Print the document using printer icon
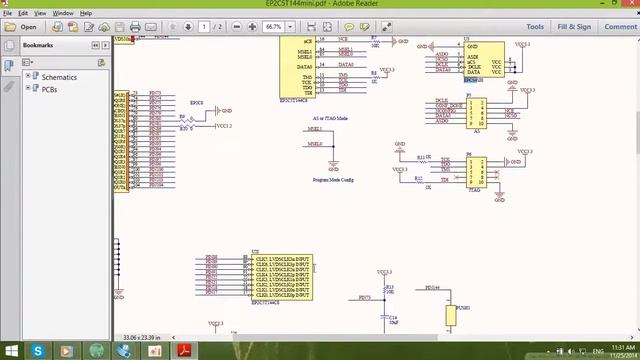This screenshot has height=360, width=640. click(x=135, y=27)
